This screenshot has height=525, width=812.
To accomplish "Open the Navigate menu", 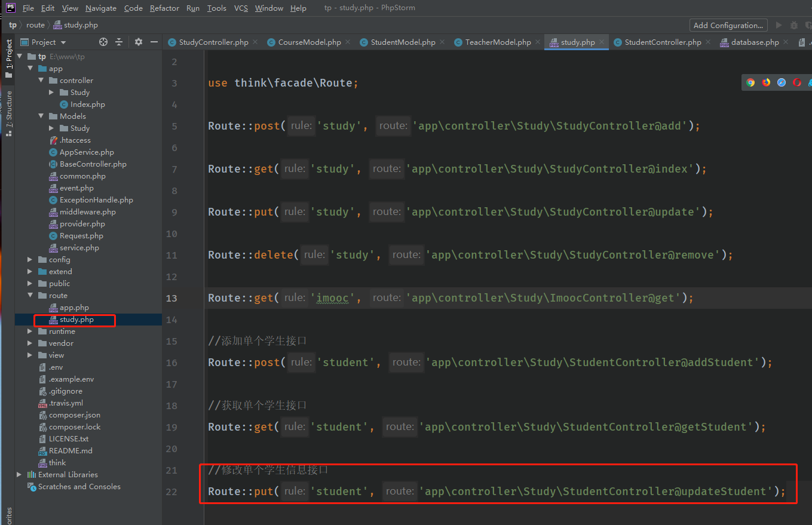I will tap(101, 8).
